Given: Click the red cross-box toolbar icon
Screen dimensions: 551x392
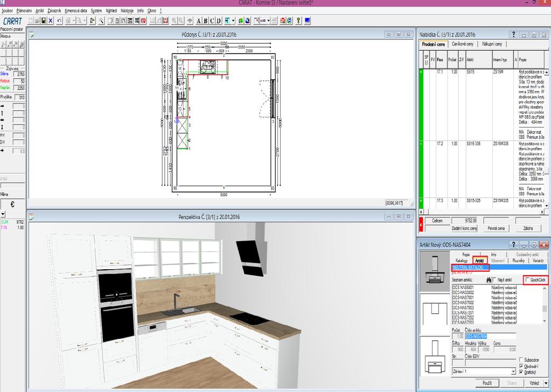Looking at the screenshot, I should click(x=165, y=20).
